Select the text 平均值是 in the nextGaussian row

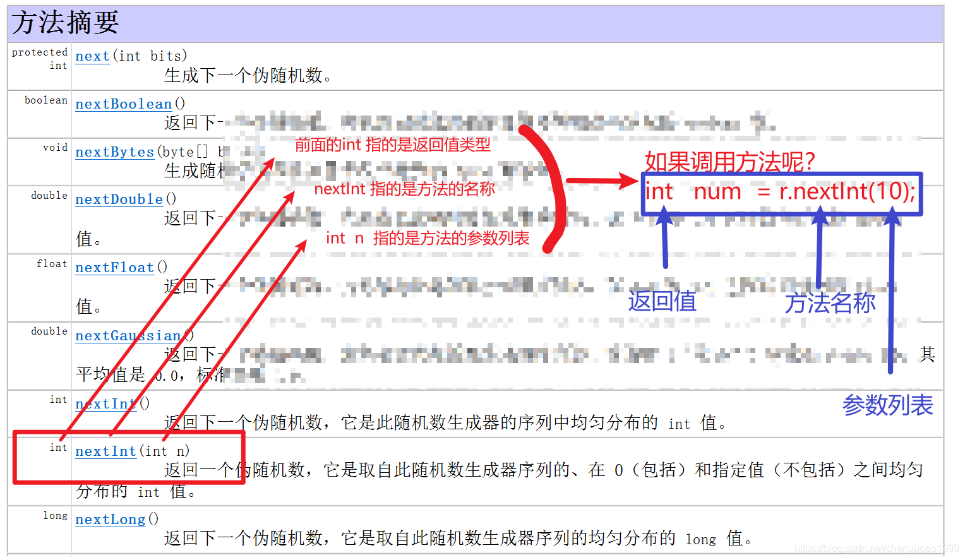111,375
